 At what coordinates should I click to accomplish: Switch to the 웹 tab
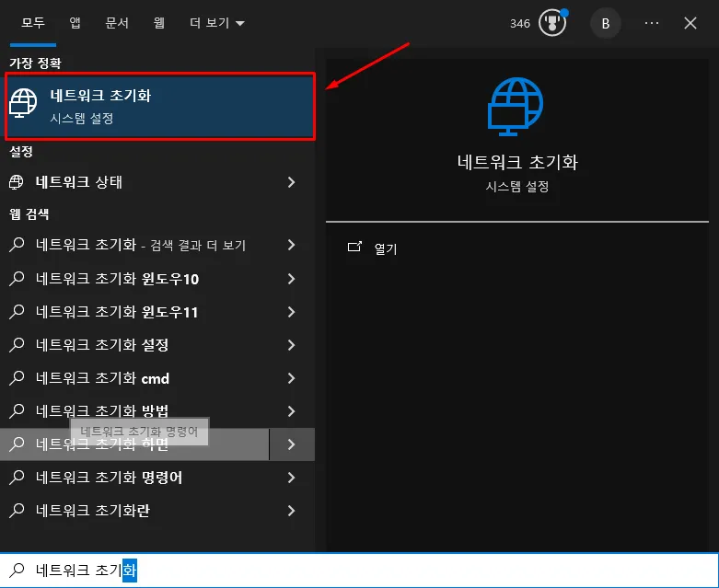(158, 23)
